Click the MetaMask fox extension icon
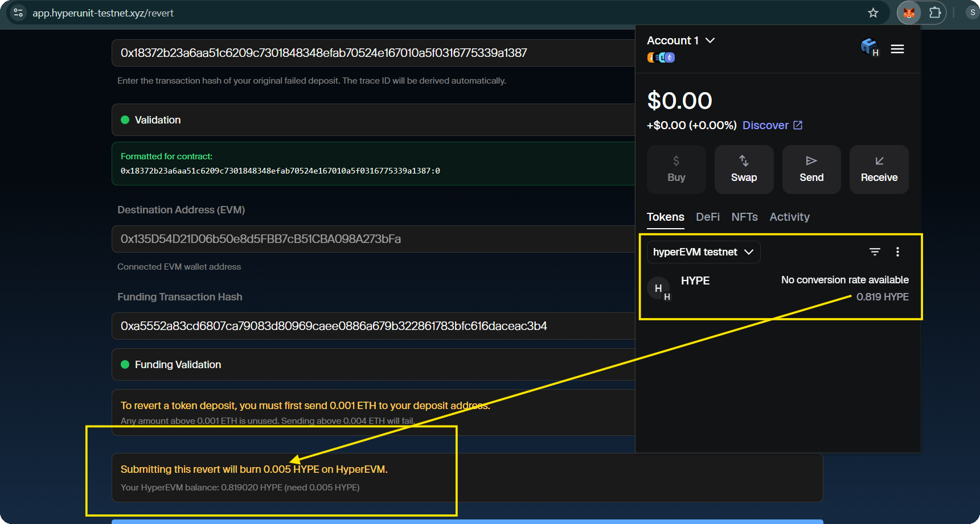 [909, 13]
